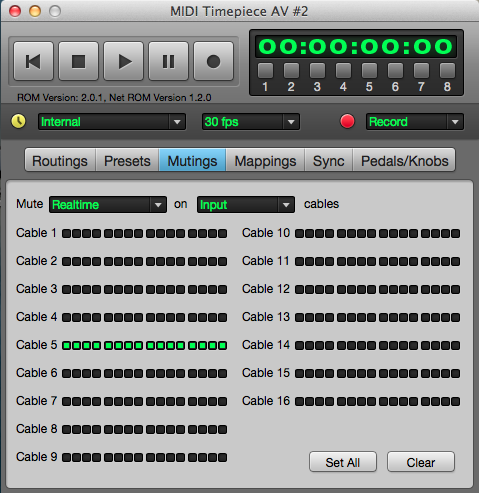This screenshot has height=493, width=479.
Task: Expand the Realtime mute type dropdown
Action: pyautogui.click(x=108, y=204)
